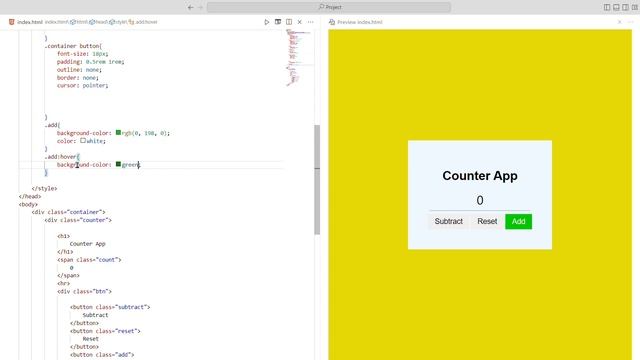Click the Project search command bar
Viewport: 640px width, 360px height.
329,7
